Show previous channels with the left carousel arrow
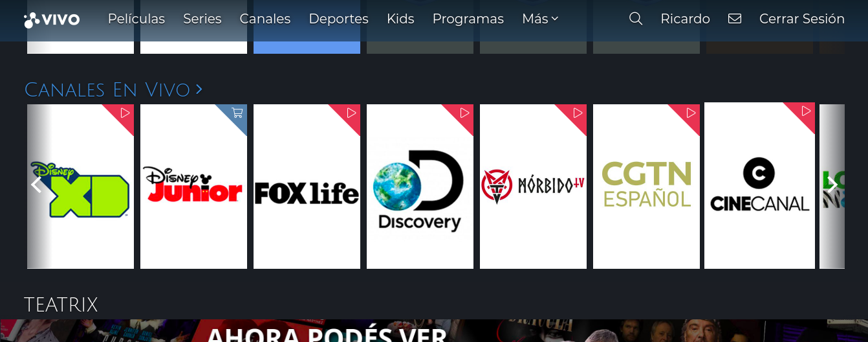 point(36,185)
